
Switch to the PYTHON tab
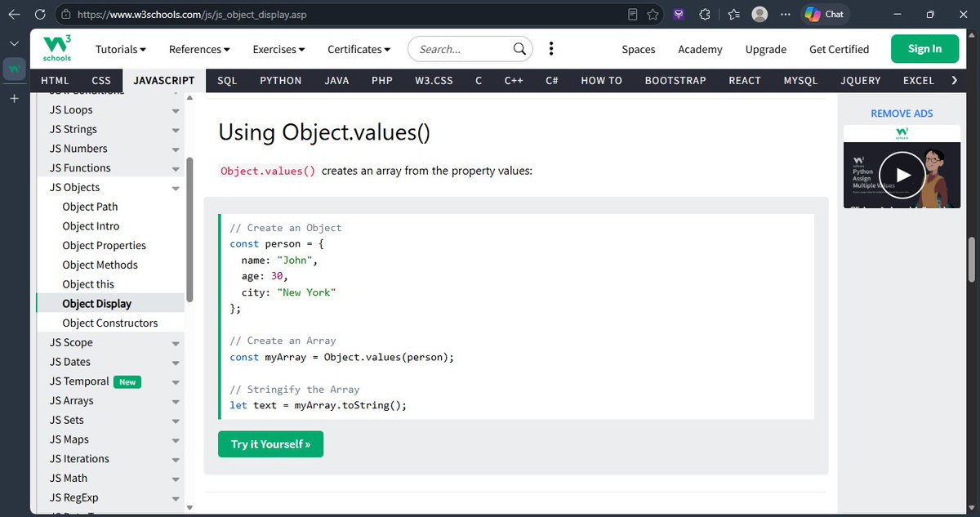click(281, 80)
